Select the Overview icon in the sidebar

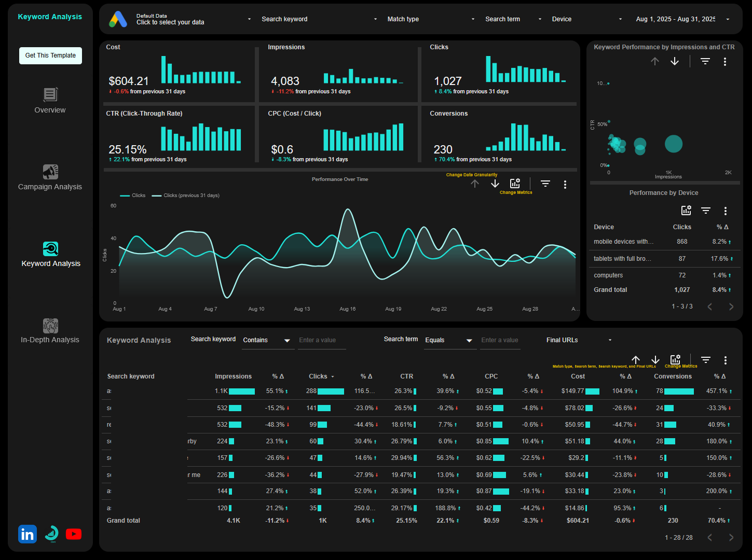(50, 95)
